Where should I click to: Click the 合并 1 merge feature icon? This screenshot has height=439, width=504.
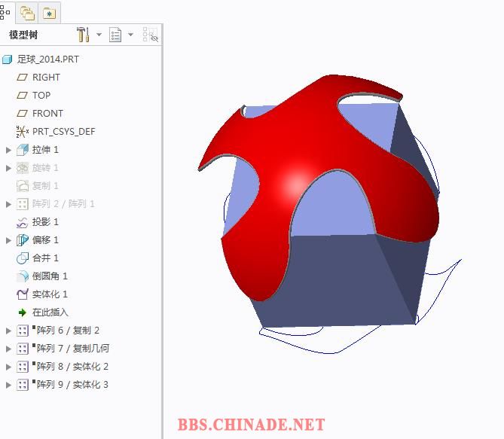[22, 258]
